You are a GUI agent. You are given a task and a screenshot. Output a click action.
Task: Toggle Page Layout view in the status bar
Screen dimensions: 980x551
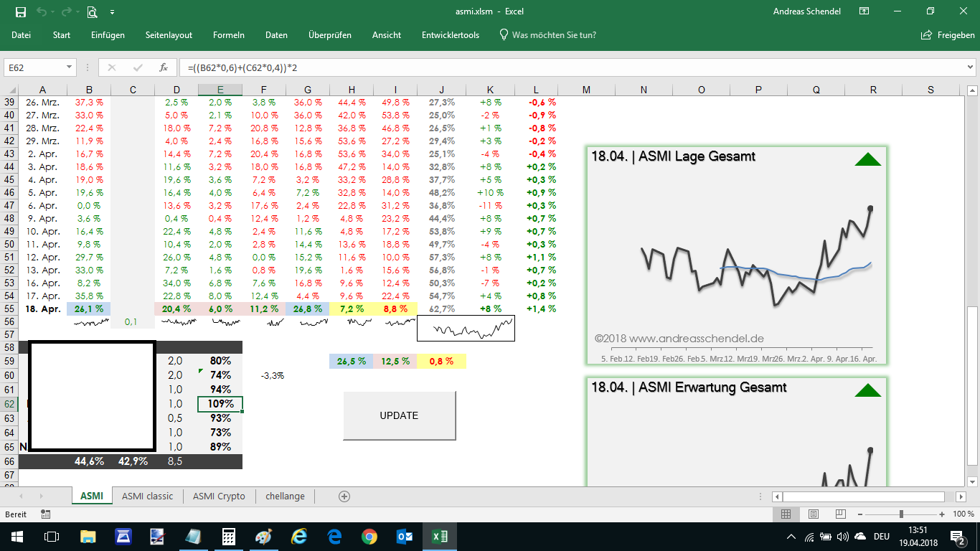(813, 514)
